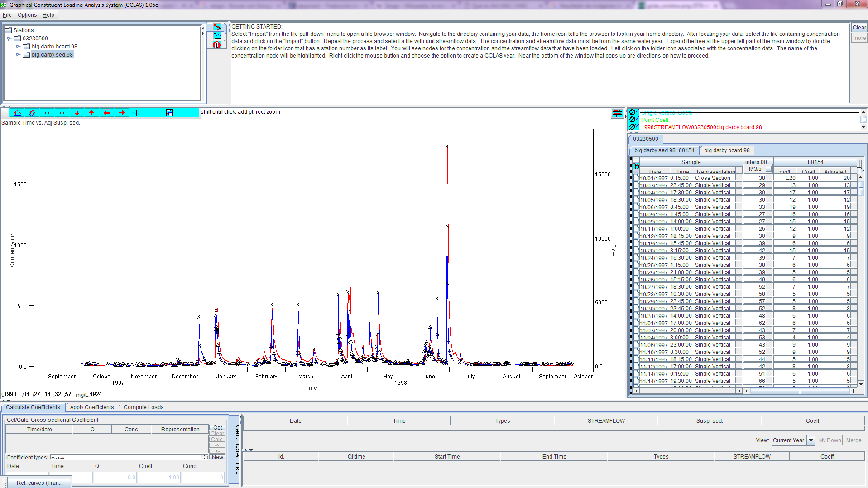Click the Get coefficient button
The height and width of the screenshot is (488, 868).
[217, 427]
